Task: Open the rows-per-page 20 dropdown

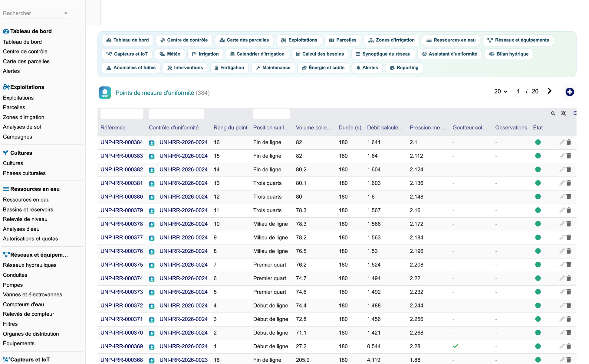Action: [x=500, y=91]
